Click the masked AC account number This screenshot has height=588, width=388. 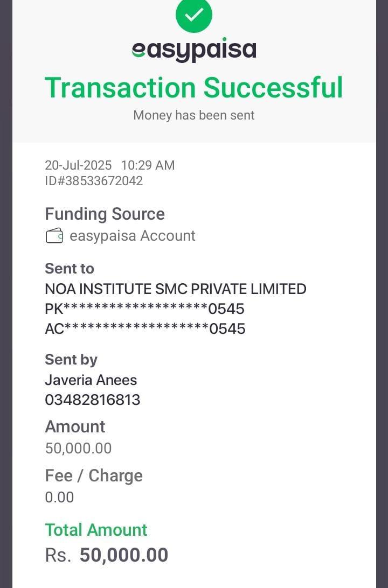point(145,329)
